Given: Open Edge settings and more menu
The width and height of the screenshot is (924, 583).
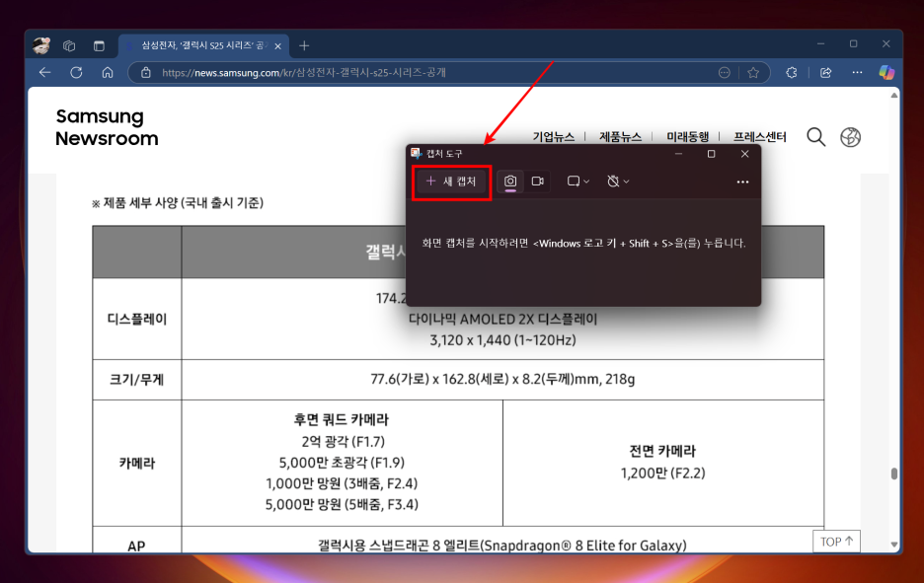Looking at the screenshot, I should click(x=858, y=72).
